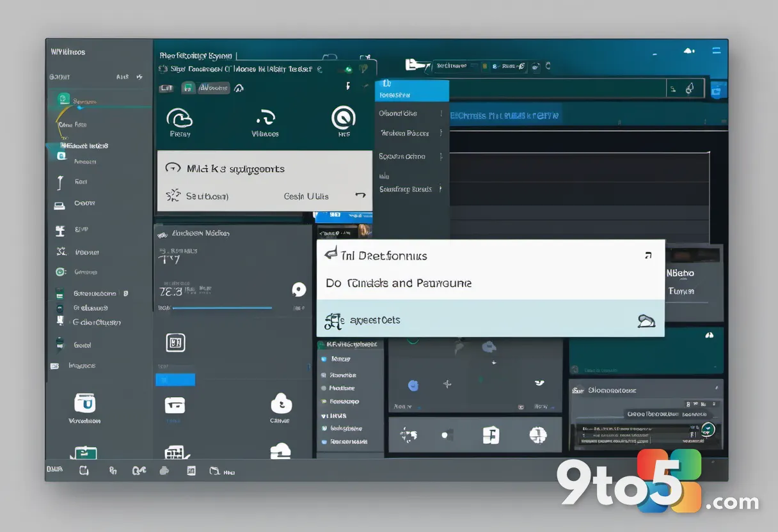Switch to the Lit tab in the top panel
Image resolution: width=778 pixels, height=532 pixels.
coord(166,88)
